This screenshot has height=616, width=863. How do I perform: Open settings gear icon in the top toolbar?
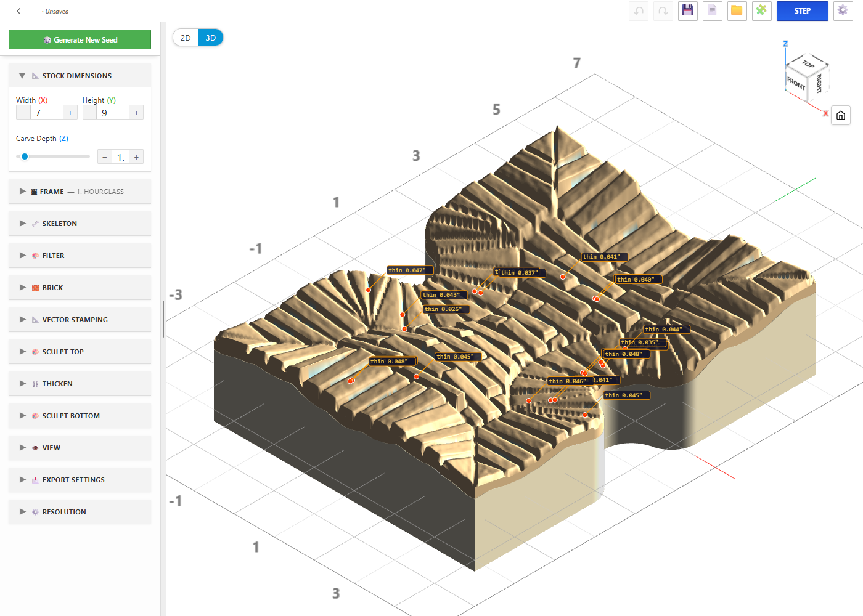pyautogui.click(x=843, y=11)
